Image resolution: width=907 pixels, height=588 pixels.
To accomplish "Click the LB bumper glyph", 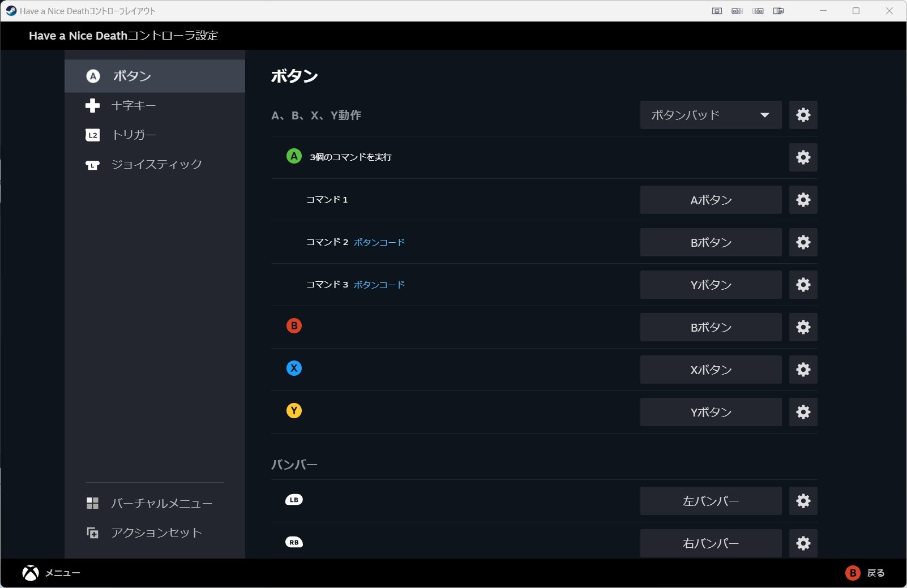I will click(294, 500).
